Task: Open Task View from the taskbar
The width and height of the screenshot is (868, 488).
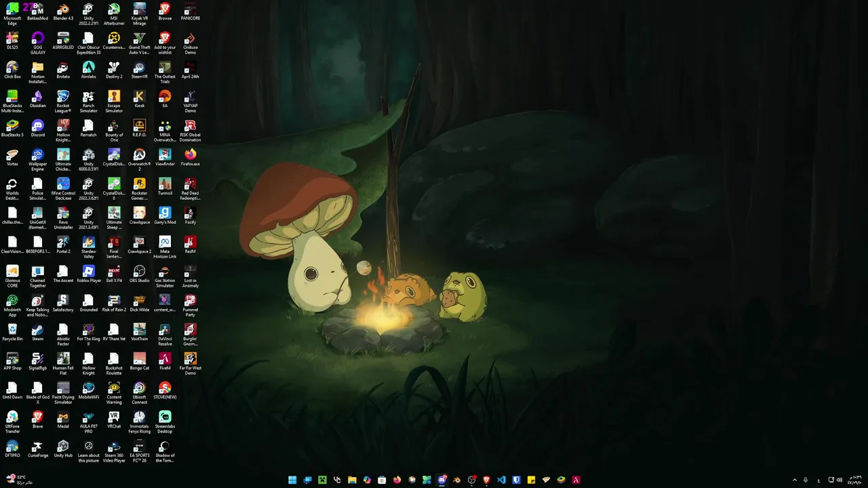Action: tap(307, 480)
